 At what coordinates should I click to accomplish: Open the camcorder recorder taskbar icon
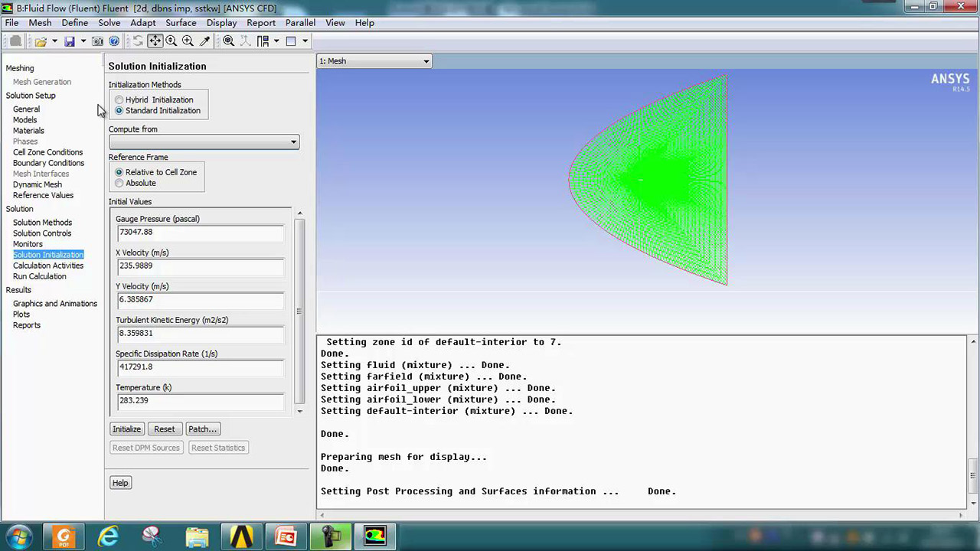331,536
